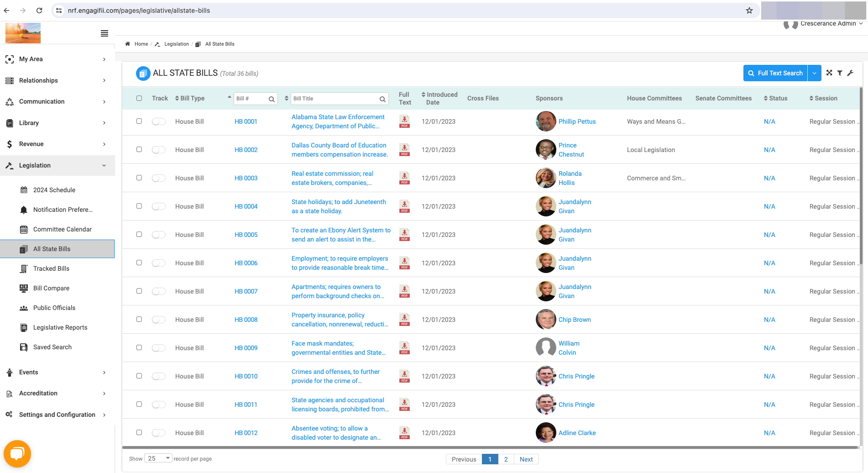Enable tracking toggle for HB 0002
This screenshot has width=868, height=473.
(159, 150)
